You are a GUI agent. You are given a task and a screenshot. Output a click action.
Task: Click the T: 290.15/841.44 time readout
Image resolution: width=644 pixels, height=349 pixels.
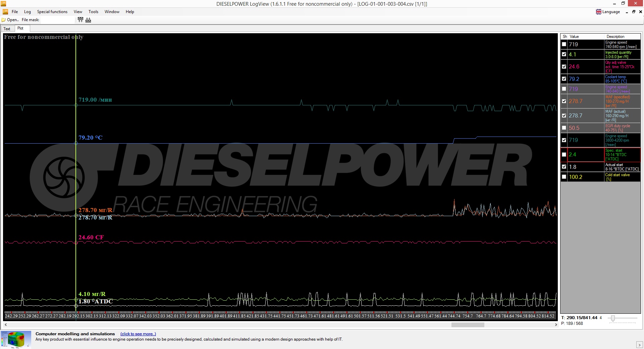579,317
